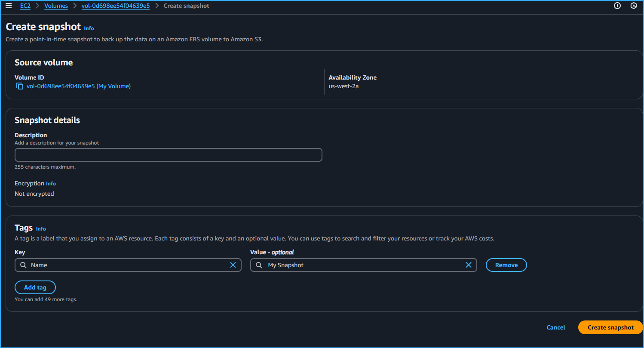The width and height of the screenshot is (644, 348).
Task: Click the magnifier icon in the Key field
Action: coord(24,265)
